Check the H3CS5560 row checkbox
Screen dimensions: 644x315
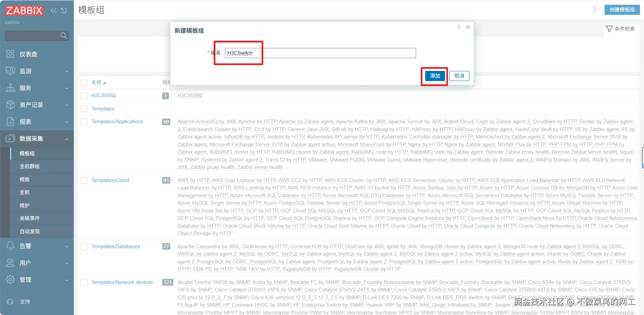84,96
